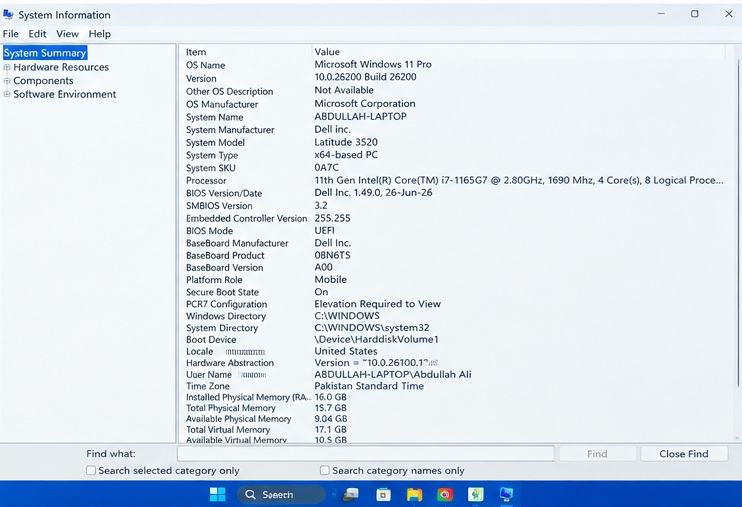Select the System Name row
The height and width of the screenshot is (507, 742).
tap(453, 117)
